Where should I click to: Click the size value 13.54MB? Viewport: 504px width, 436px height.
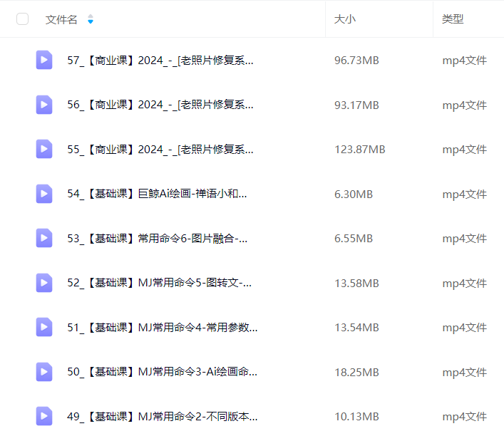coord(356,328)
